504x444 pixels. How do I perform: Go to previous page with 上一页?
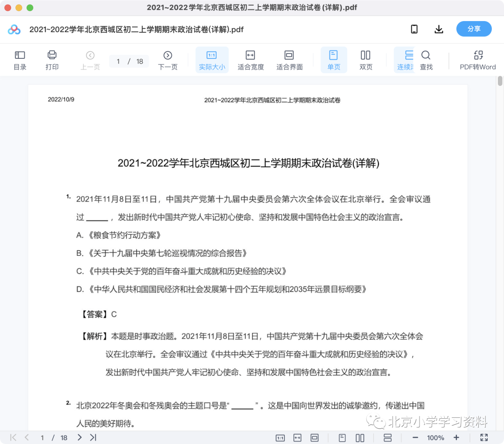(x=91, y=60)
